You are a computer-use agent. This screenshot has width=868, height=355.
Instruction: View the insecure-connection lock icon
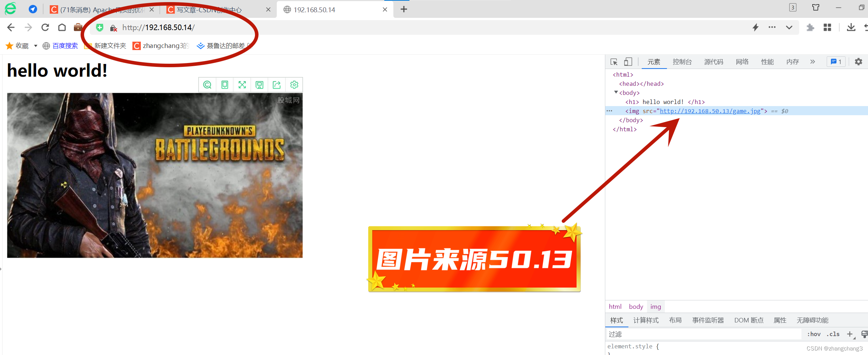pos(113,28)
